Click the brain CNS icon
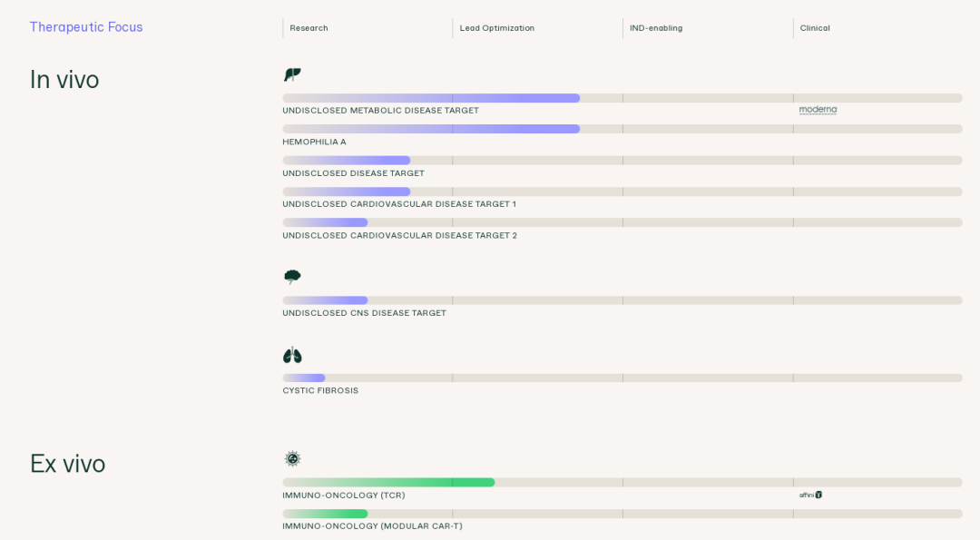This screenshot has height=540, width=980. (292, 277)
